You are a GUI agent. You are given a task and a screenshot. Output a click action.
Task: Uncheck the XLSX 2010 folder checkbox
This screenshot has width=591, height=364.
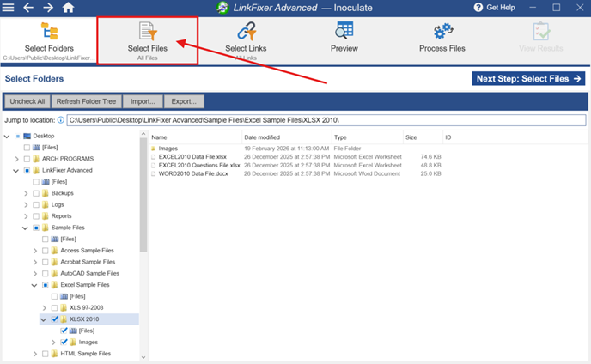[x=55, y=319]
